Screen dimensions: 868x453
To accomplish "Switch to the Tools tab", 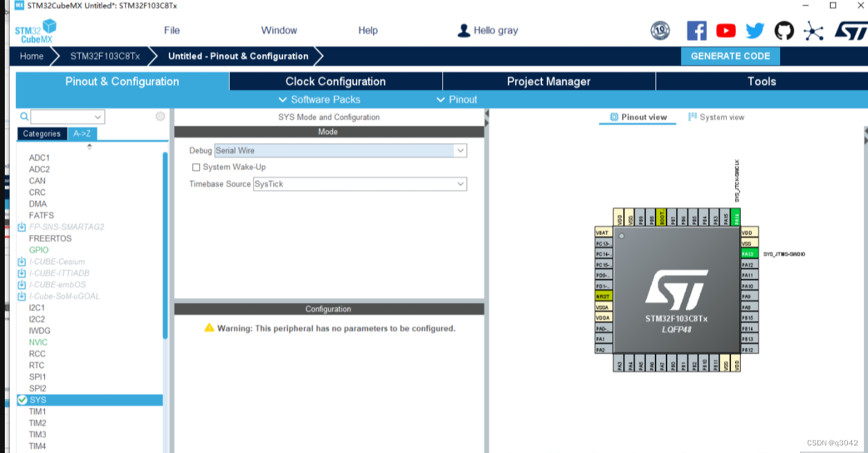I will click(x=761, y=82).
